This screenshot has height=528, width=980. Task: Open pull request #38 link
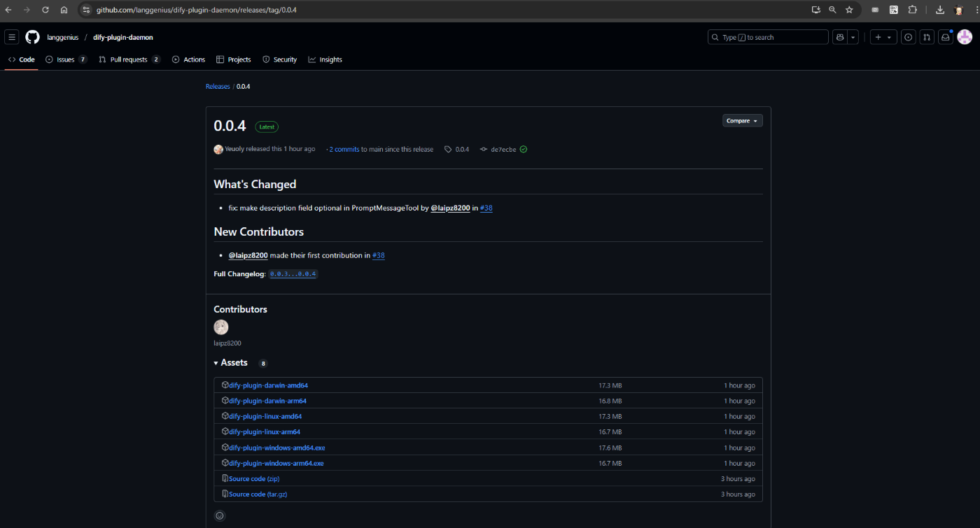(486, 208)
